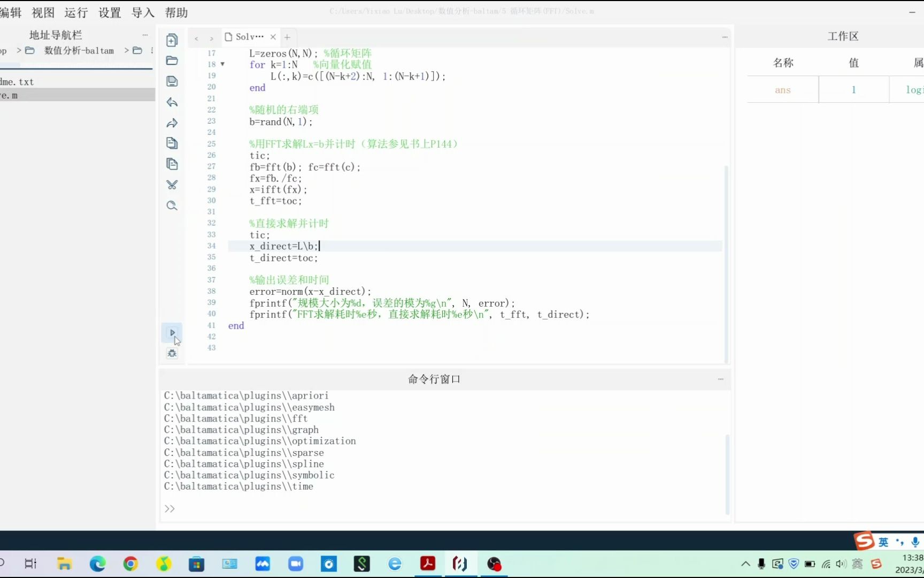Save the script with the save icon

click(x=172, y=81)
